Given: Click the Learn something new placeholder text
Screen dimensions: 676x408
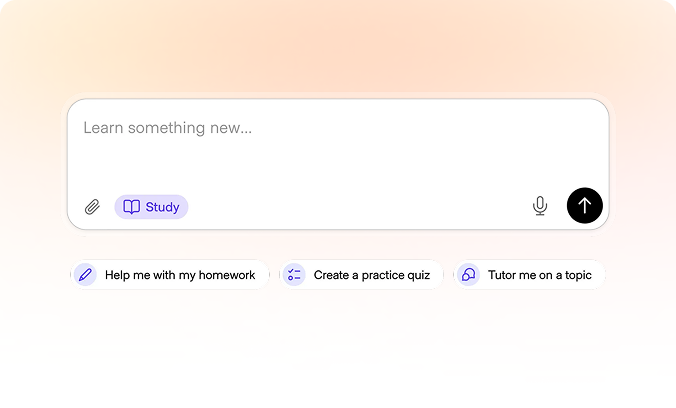Looking at the screenshot, I should click(168, 128).
